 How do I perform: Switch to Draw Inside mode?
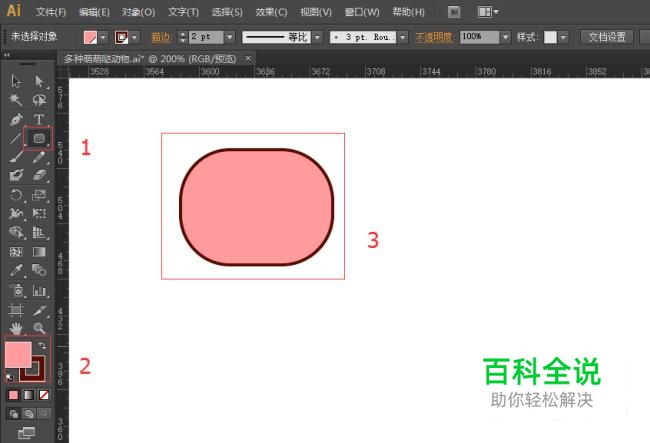click(x=44, y=413)
